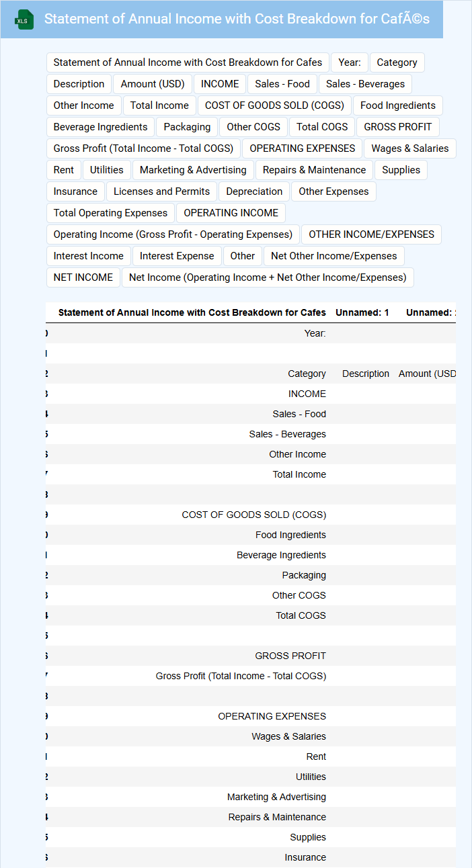The width and height of the screenshot is (472, 868).
Task: Choose the 'Amount (USD)' tag chip
Action: (153, 84)
